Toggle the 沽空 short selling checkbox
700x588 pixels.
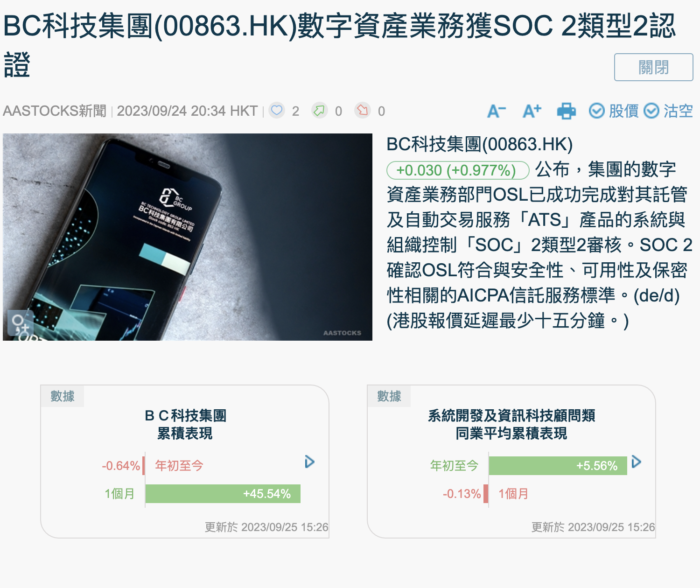coord(668,111)
